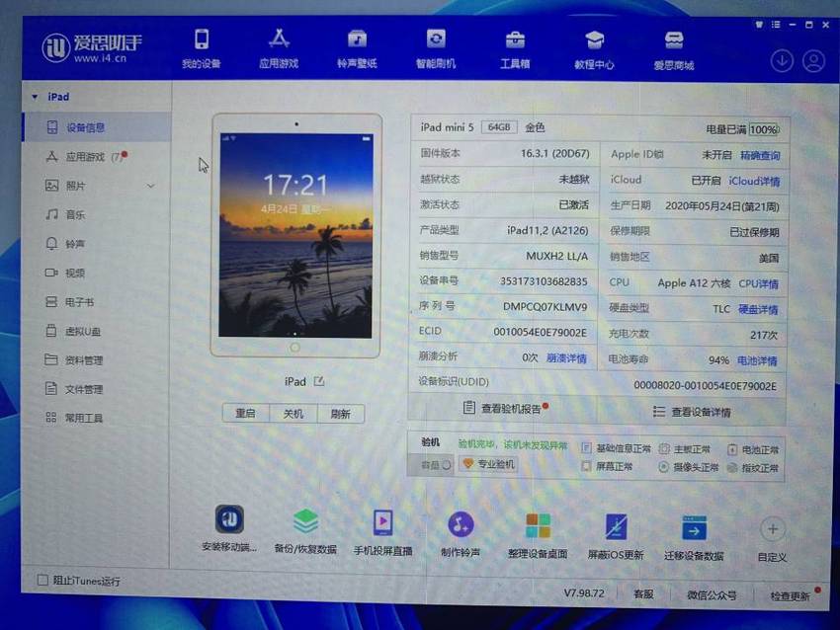Click firmware version 16.3.1 (20D67)
Viewport: 840px width, 630px height.
click(555, 154)
